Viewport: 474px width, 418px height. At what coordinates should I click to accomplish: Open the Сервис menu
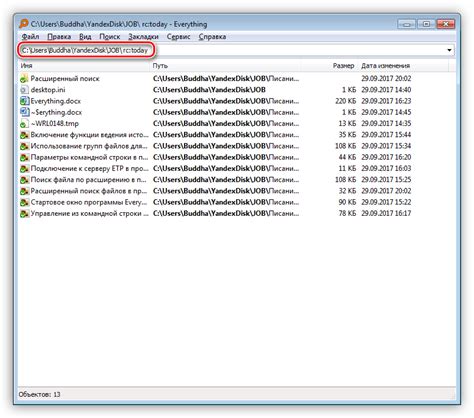click(178, 37)
